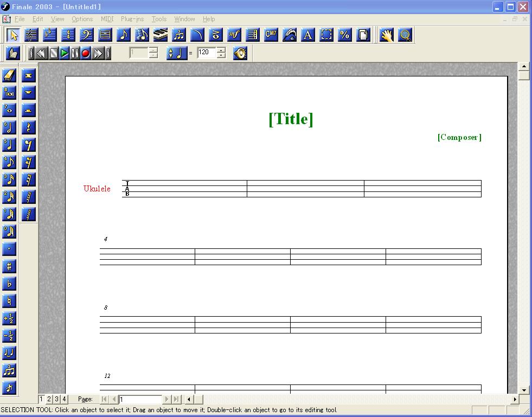532x417 pixels.
Task: Toggle the augmentation dot
Action: point(9,249)
